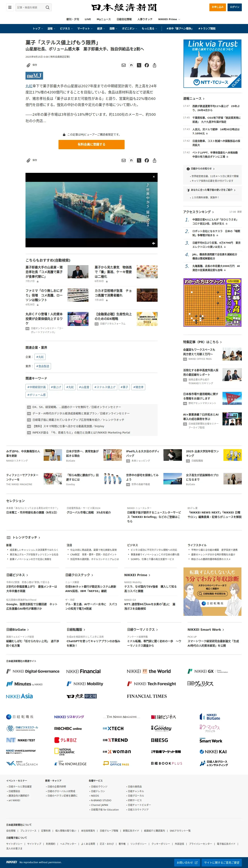Open share/upload icon below the paywall button

coord(155,160)
